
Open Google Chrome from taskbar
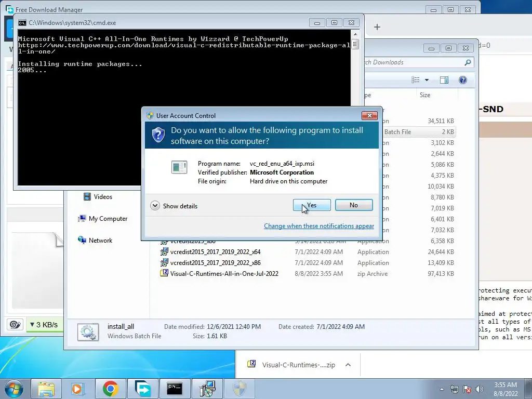110,389
